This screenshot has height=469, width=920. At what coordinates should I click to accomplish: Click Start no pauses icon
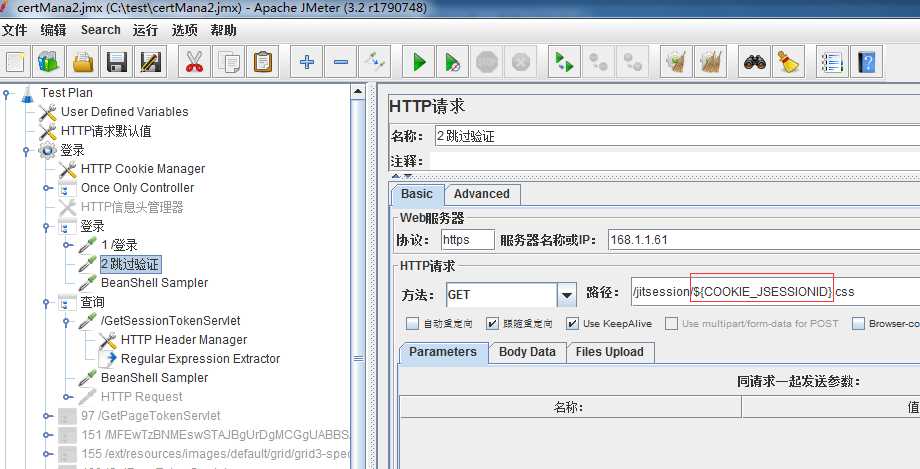pos(452,62)
